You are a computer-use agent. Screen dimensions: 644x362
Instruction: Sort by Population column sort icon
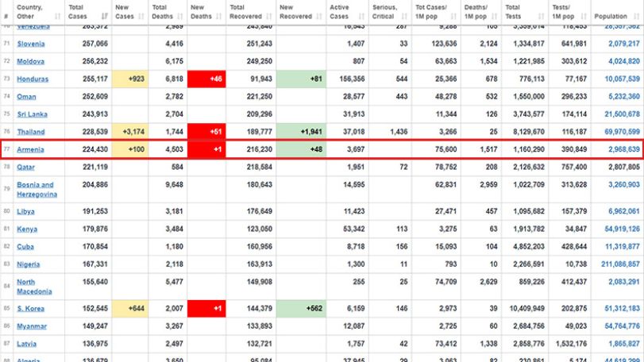(636, 17)
